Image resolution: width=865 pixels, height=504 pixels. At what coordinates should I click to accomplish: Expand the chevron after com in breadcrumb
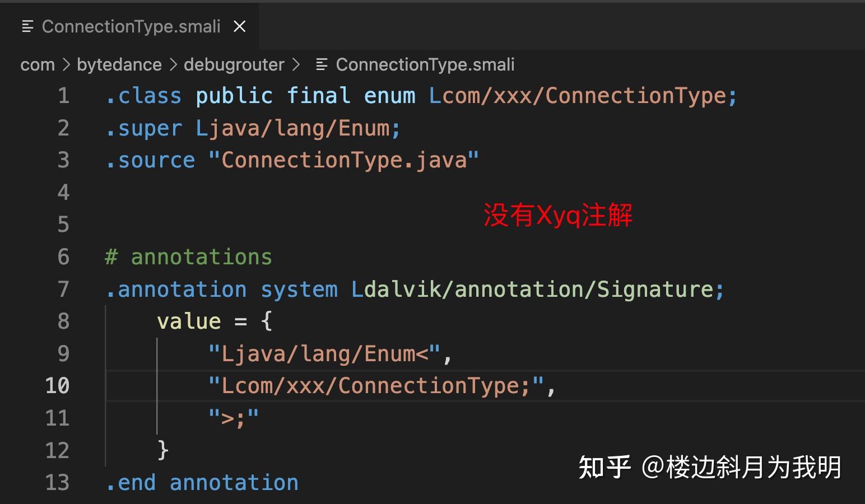click(66, 65)
